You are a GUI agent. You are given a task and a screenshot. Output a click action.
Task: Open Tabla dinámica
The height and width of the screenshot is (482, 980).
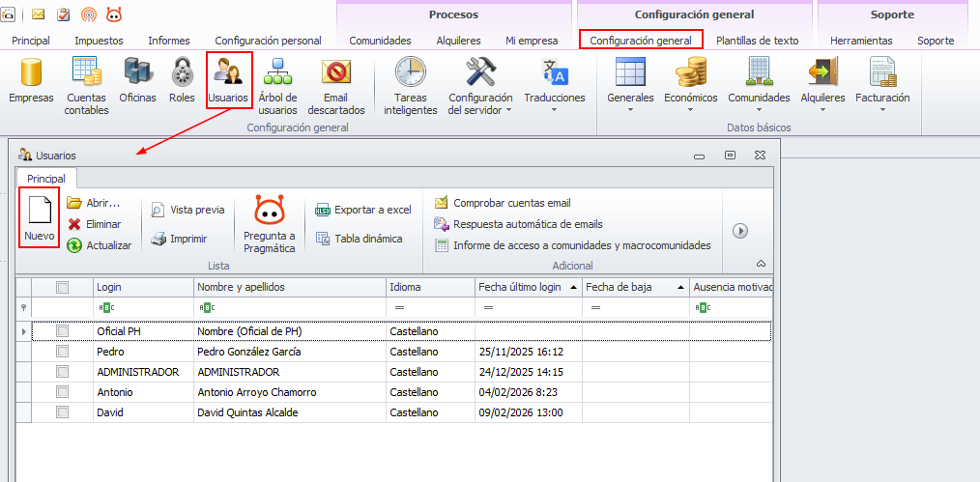(359, 239)
